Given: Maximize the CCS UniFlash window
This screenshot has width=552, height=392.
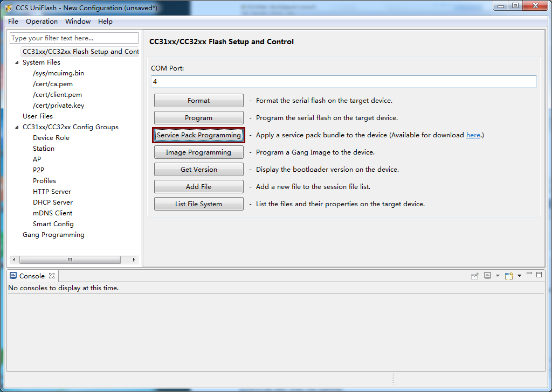Looking at the screenshot, I should pyautogui.click(x=515, y=5).
